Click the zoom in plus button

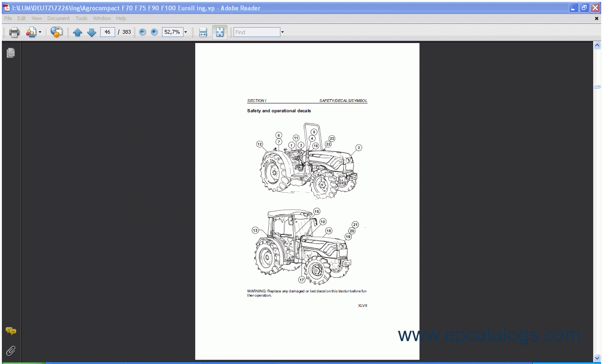point(154,32)
